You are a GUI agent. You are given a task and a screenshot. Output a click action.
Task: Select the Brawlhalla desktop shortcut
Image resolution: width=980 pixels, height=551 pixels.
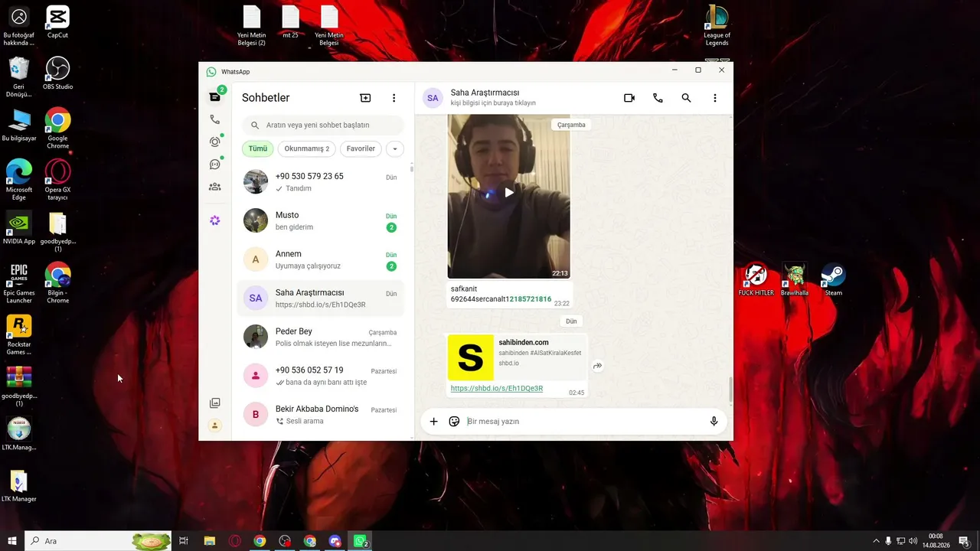[795, 280]
